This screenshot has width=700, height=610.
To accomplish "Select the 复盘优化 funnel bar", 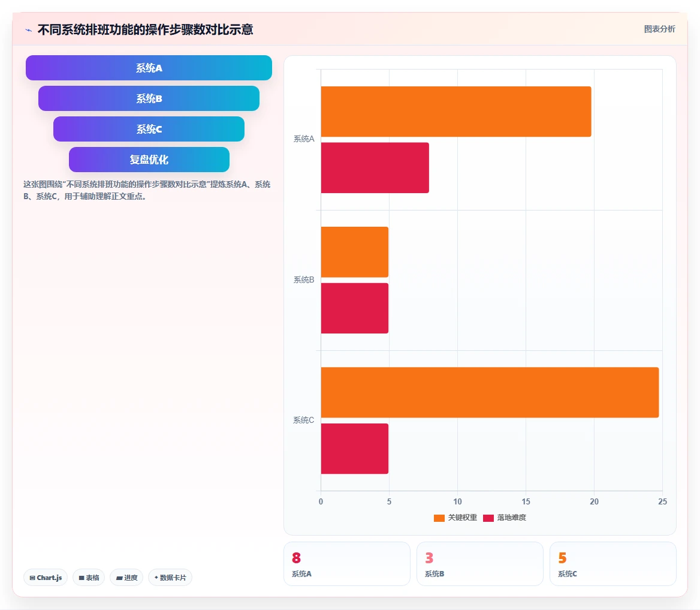I will (149, 160).
